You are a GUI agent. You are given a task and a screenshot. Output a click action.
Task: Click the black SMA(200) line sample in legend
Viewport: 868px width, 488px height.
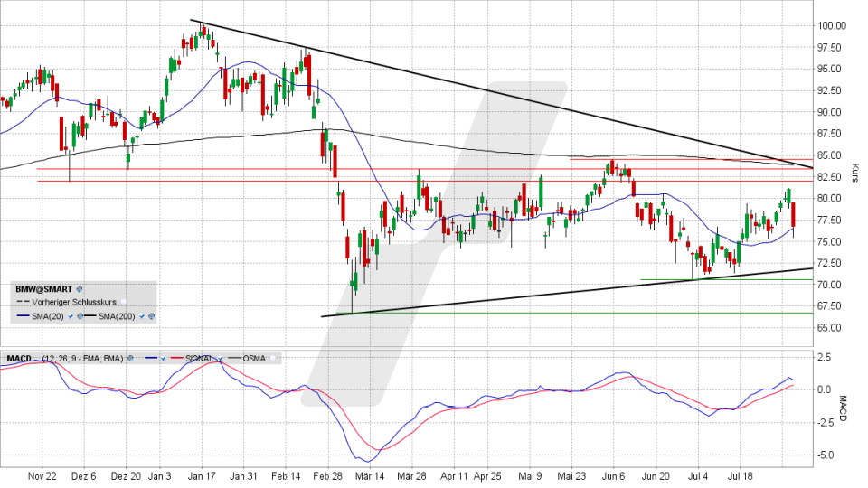tap(90, 316)
